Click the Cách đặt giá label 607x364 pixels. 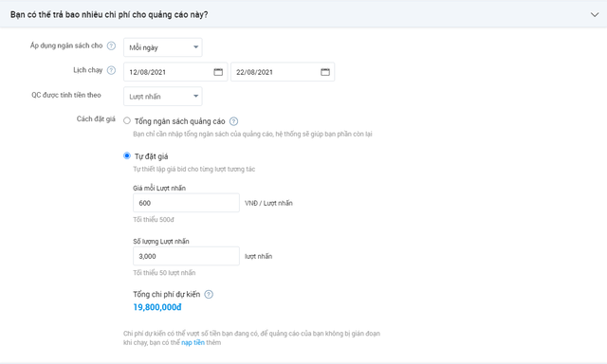pyautogui.click(x=96, y=119)
